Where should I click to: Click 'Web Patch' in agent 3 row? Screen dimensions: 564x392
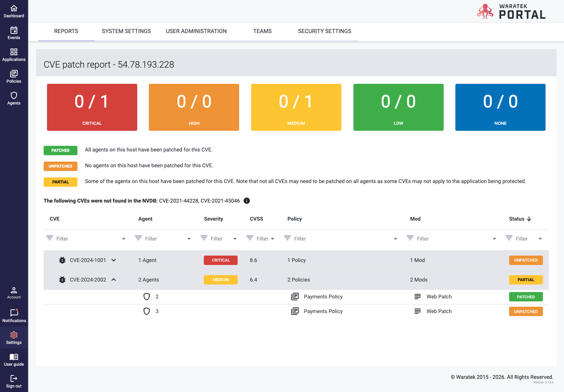(439, 311)
